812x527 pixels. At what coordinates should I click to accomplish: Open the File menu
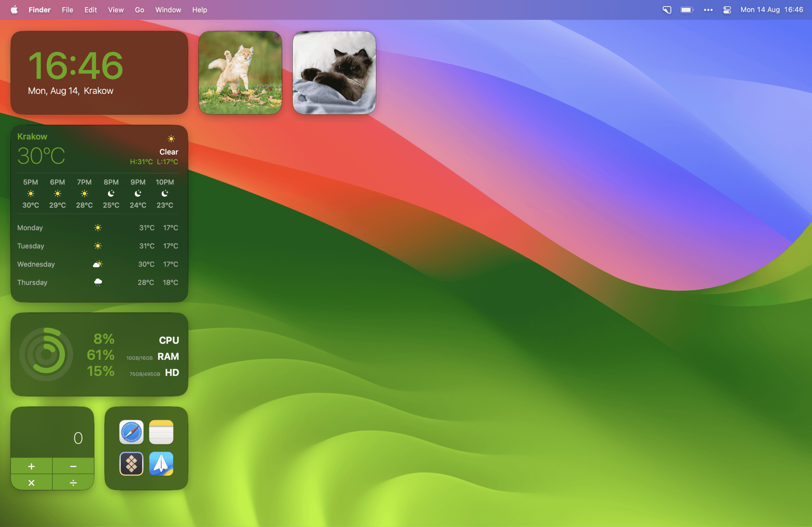[67, 10]
